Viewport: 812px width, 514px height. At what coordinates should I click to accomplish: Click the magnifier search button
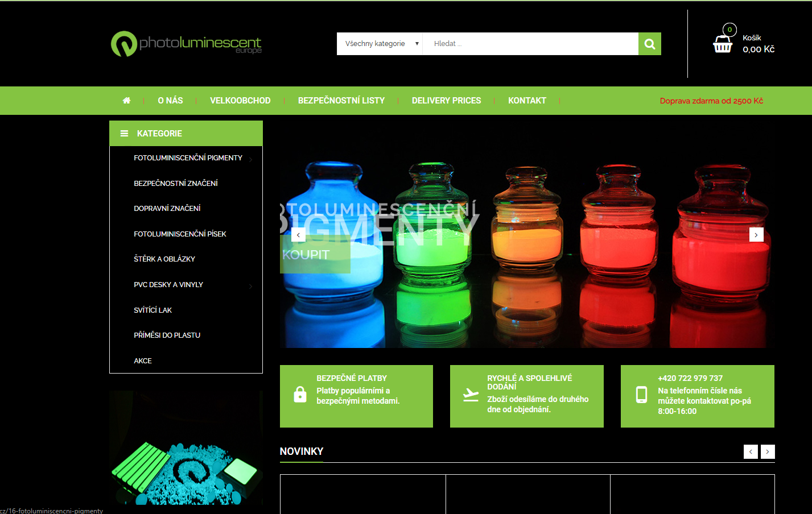(x=649, y=44)
